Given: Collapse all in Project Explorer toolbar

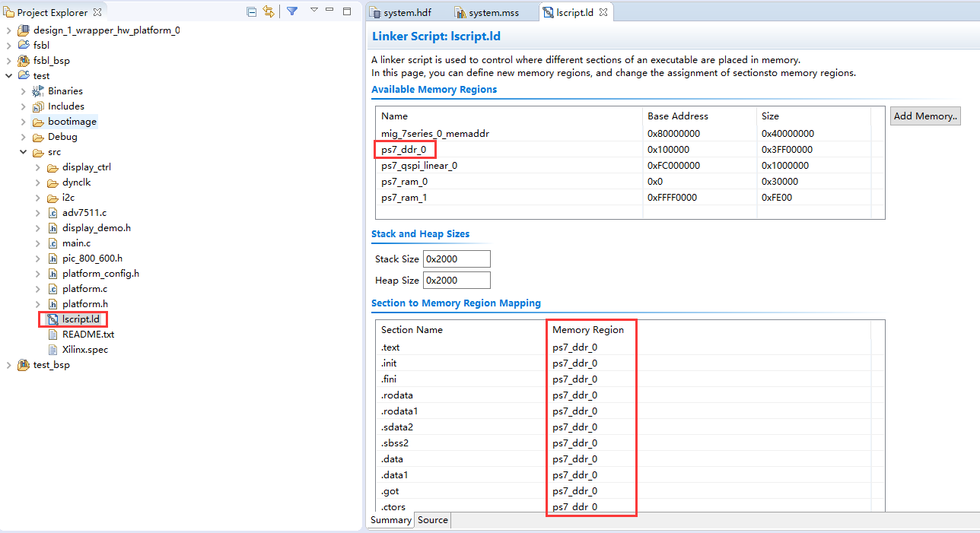Looking at the screenshot, I should pyautogui.click(x=252, y=11).
